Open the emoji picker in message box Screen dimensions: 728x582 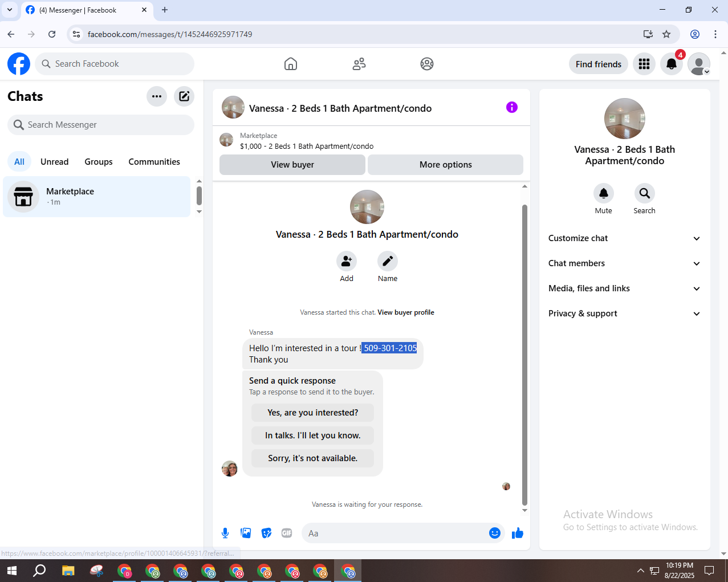495,533
